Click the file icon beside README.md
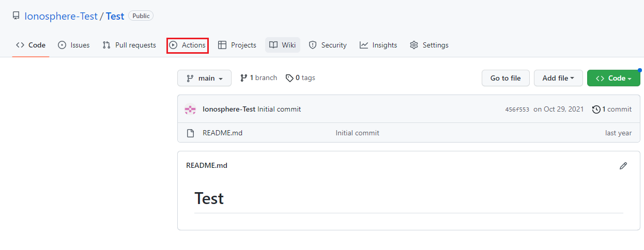 190,133
